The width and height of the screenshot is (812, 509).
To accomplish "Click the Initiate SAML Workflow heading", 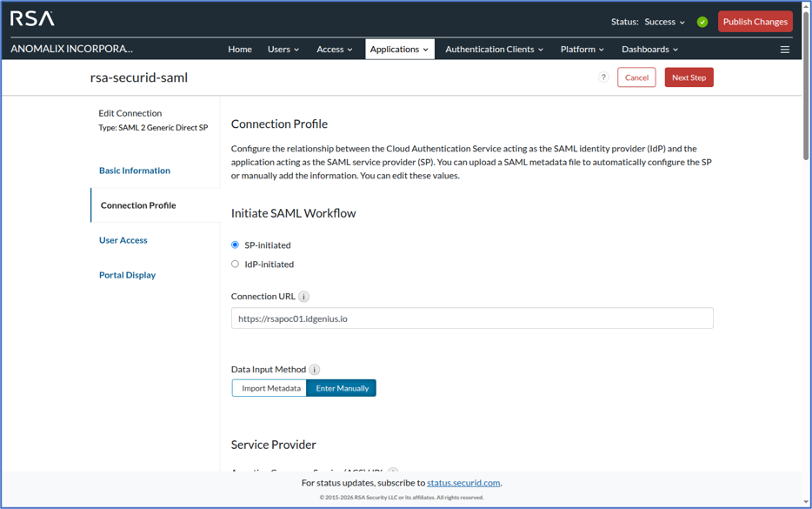I will (x=293, y=213).
